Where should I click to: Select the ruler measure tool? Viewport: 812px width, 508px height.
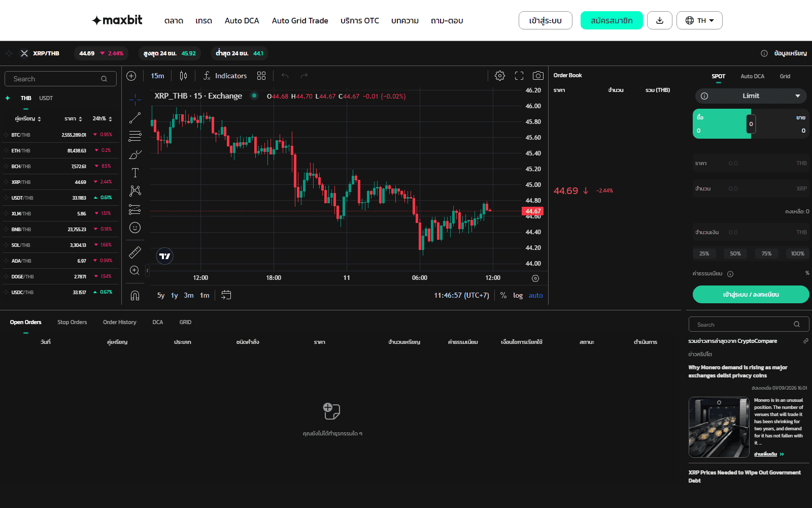135,252
